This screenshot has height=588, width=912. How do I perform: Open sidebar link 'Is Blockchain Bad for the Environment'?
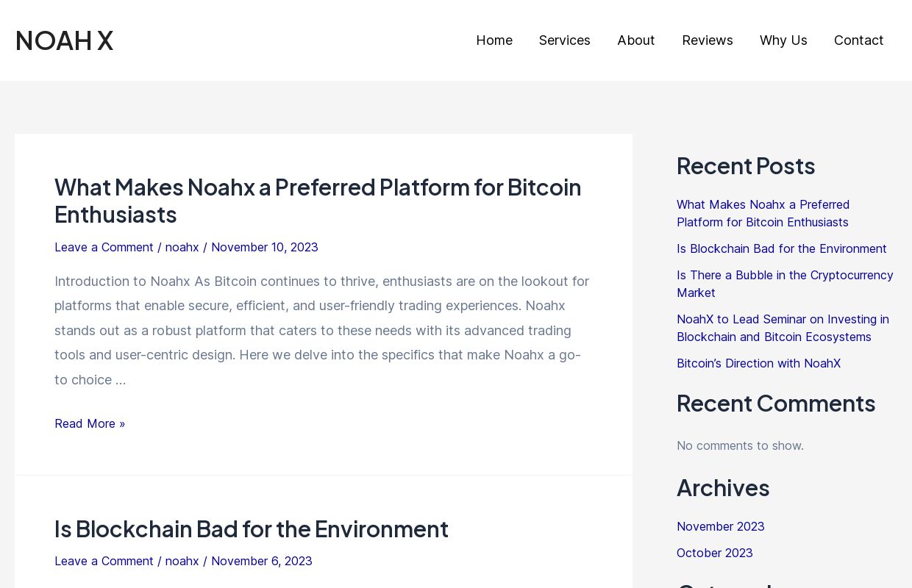[x=781, y=248]
